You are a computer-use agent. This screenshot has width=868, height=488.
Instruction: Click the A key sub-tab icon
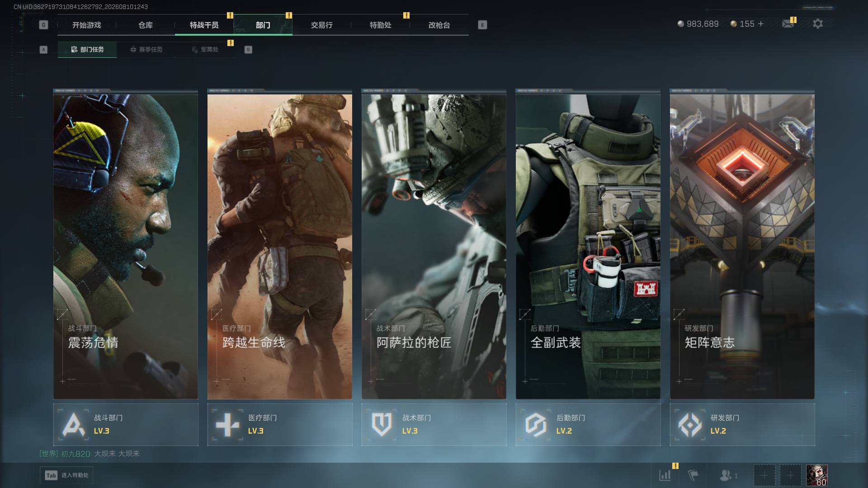[x=43, y=49]
